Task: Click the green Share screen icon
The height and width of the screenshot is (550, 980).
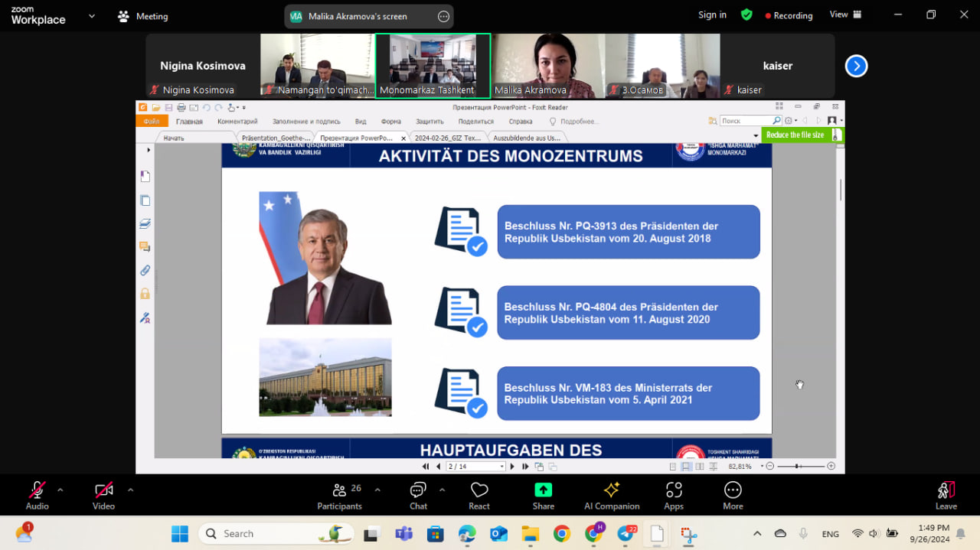Action: pos(543,490)
